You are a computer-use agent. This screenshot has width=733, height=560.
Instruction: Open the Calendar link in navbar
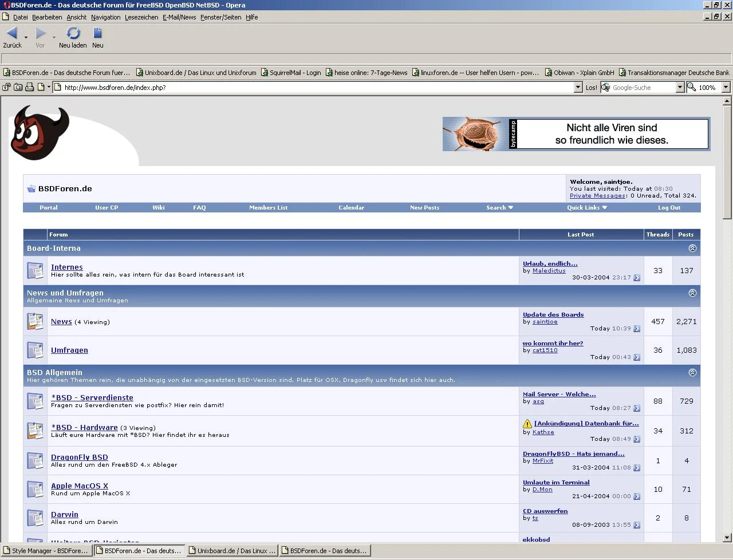tap(351, 208)
